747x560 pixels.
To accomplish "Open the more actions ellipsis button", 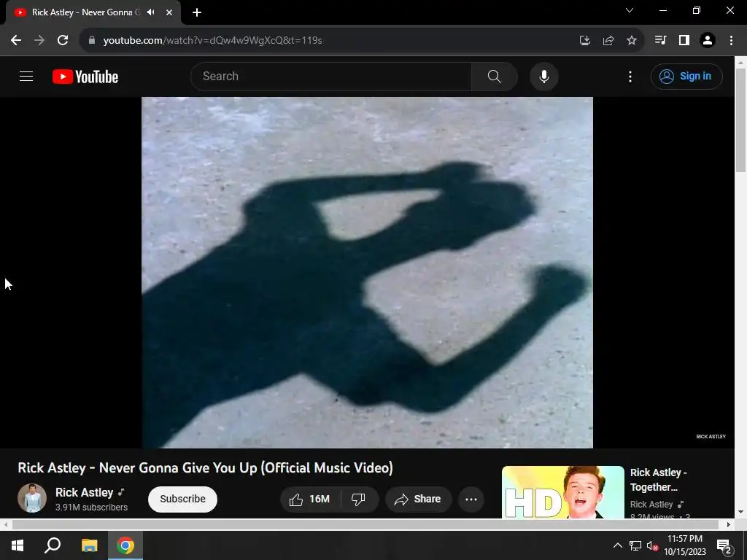I will click(471, 499).
